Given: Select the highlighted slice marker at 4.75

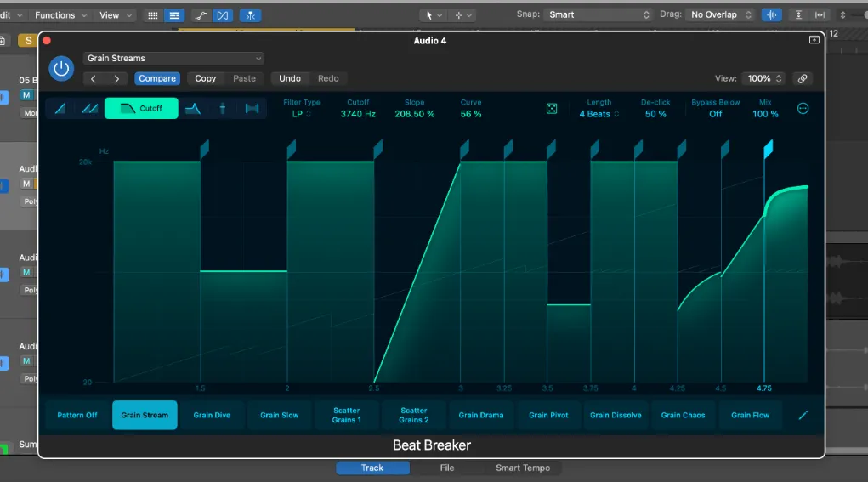Looking at the screenshot, I should click(x=769, y=150).
